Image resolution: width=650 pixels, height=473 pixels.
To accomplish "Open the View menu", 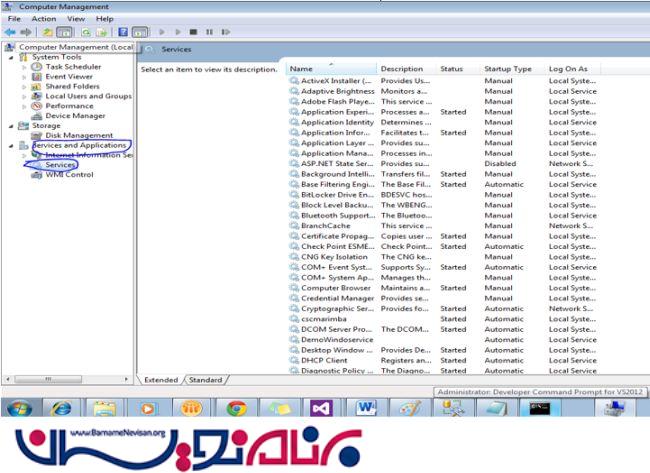I will pyautogui.click(x=76, y=18).
